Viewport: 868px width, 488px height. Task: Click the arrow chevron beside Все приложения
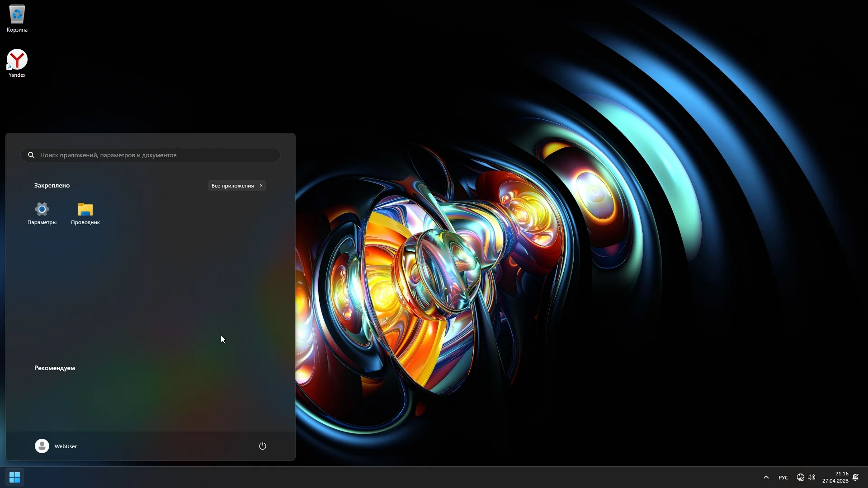[x=261, y=186]
